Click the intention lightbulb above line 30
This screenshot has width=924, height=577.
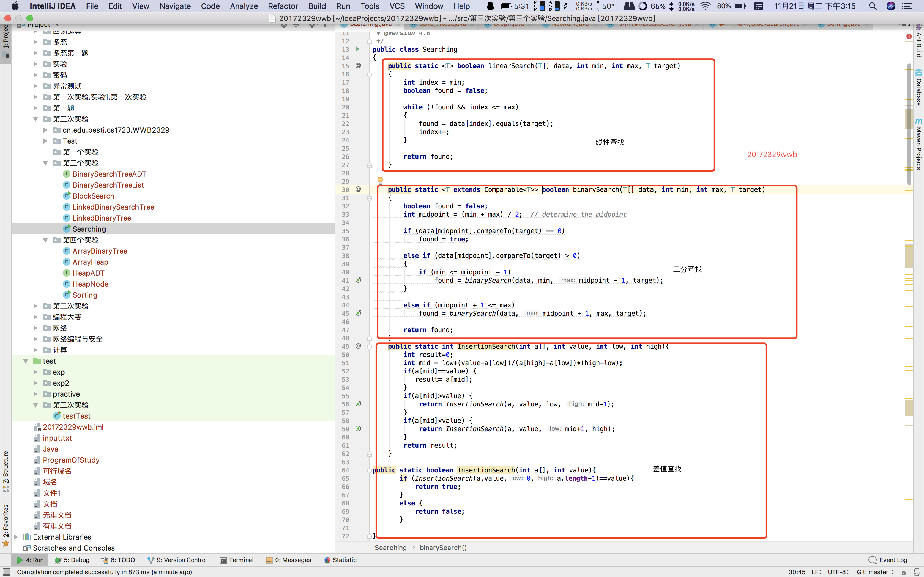pos(380,180)
